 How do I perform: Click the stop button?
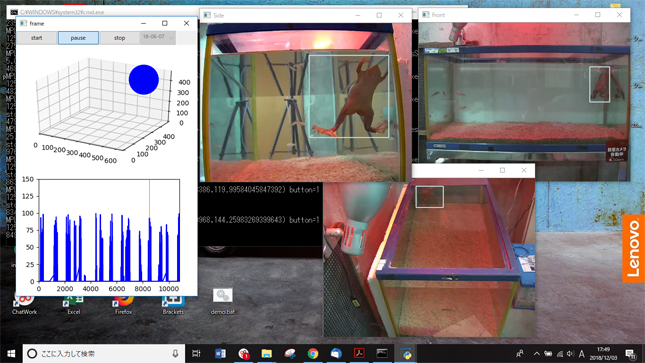click(x=119, y=38)
